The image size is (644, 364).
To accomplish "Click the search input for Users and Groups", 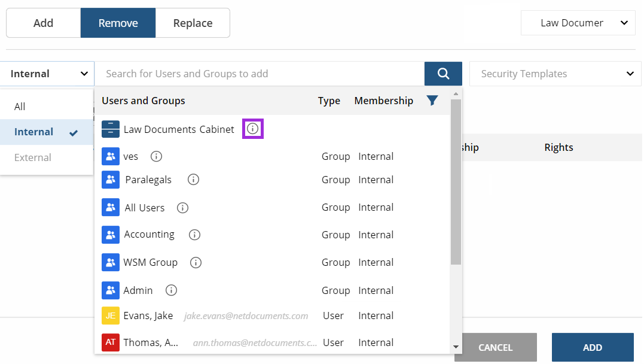I will (x=257, y=73).
